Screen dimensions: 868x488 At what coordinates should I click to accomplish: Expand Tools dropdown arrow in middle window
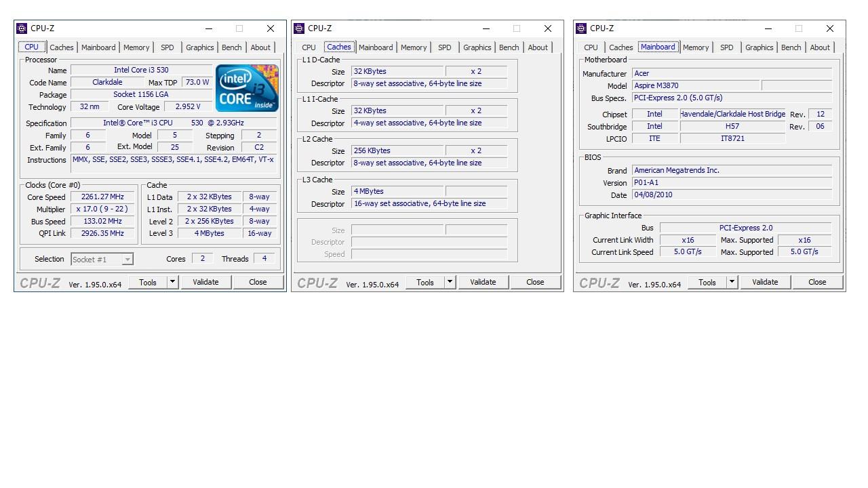(450, 282)
